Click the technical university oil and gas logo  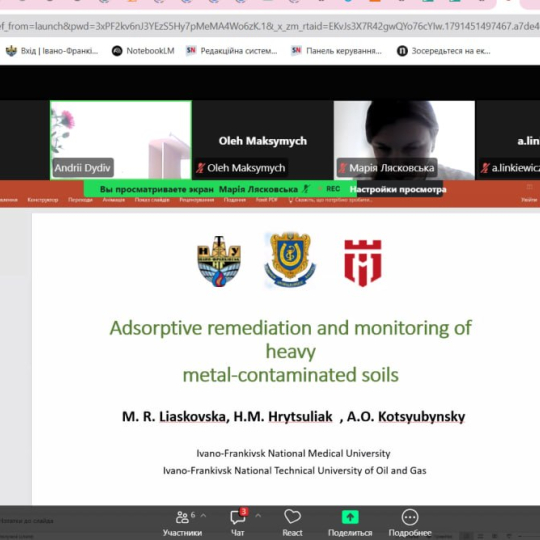(219, 261)
